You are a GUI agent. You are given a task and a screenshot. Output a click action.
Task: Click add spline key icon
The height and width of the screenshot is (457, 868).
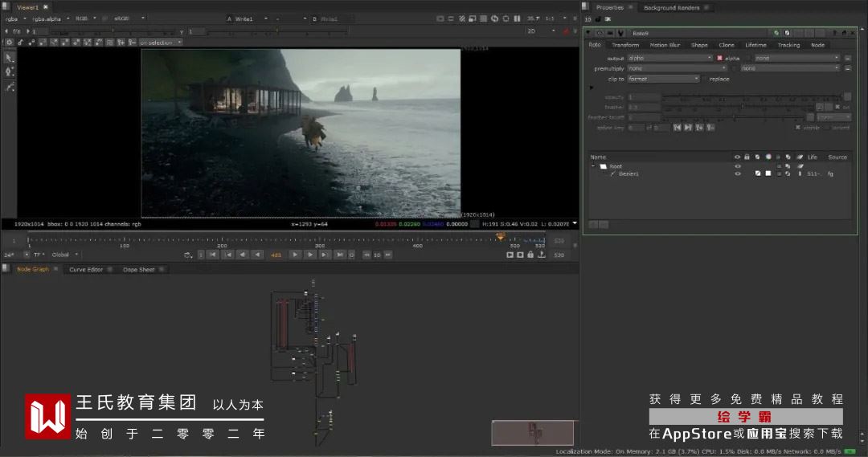pyautogui.click(x=699, y=128)
